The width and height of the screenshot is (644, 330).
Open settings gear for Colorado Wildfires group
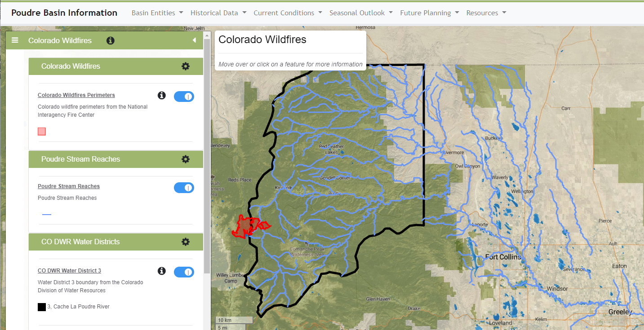[186, 66]
